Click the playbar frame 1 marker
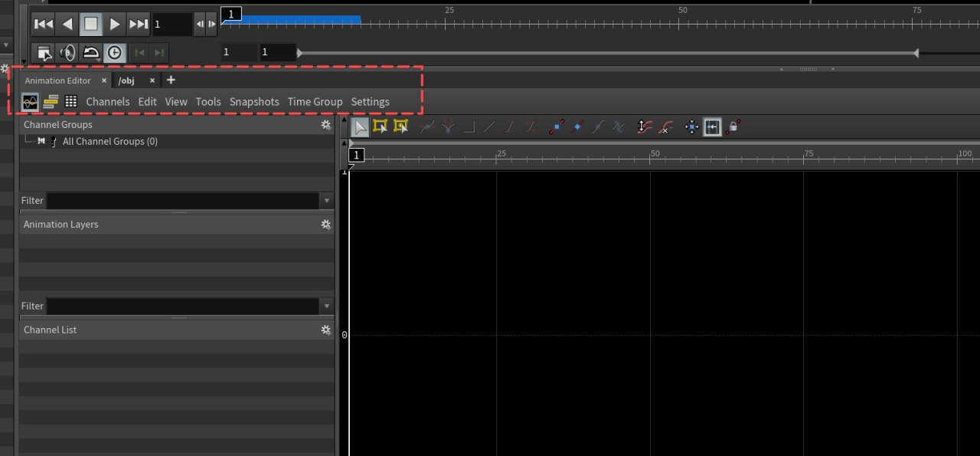 coord(231,14)
